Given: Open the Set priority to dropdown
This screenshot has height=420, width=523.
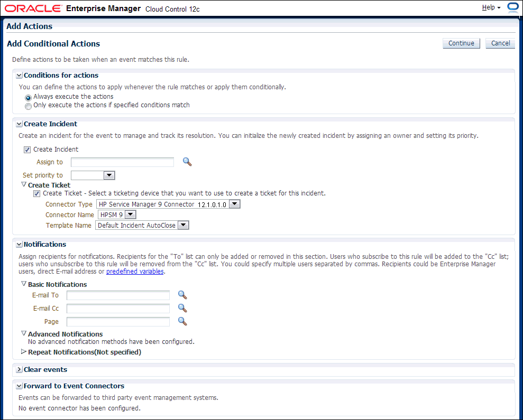Looking at the screenshot, I should click(x=109, y=175).
